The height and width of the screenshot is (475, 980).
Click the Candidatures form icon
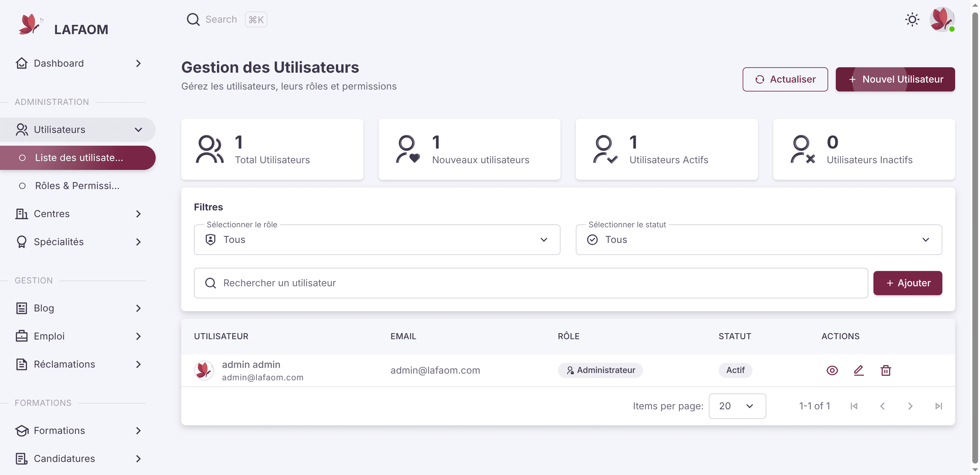tap(22, 459)
